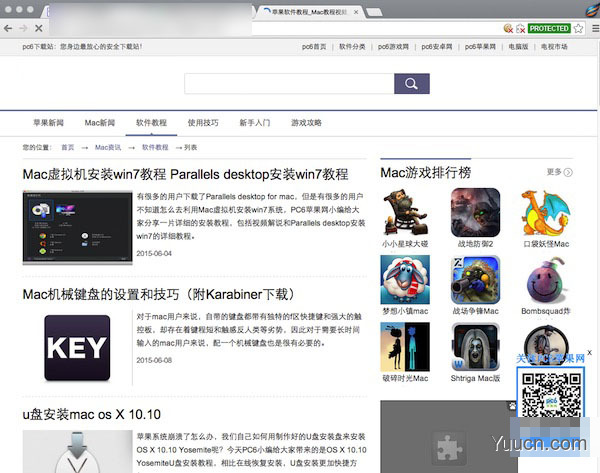Image resolution: width=600 pixels, height=473 pixels.
Task: Click the 电视市场 top link
Action: pyautogui.click(x=554, y=47)
